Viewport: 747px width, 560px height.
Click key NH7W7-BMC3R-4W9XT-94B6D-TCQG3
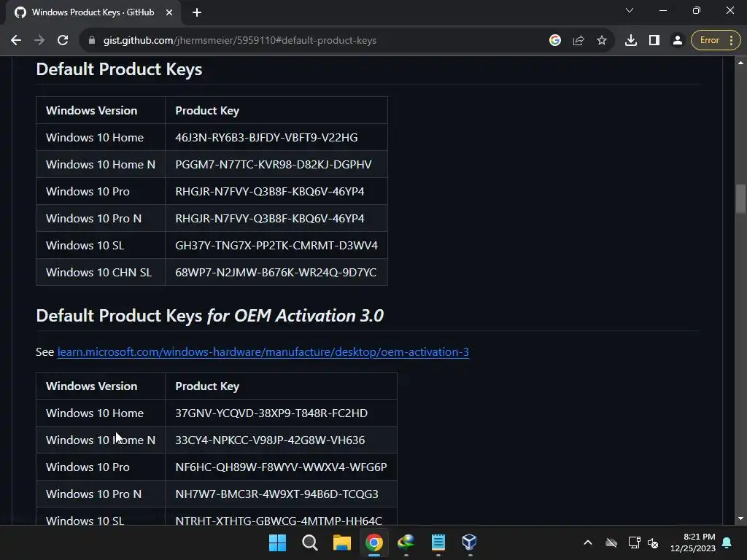[276, 494]
